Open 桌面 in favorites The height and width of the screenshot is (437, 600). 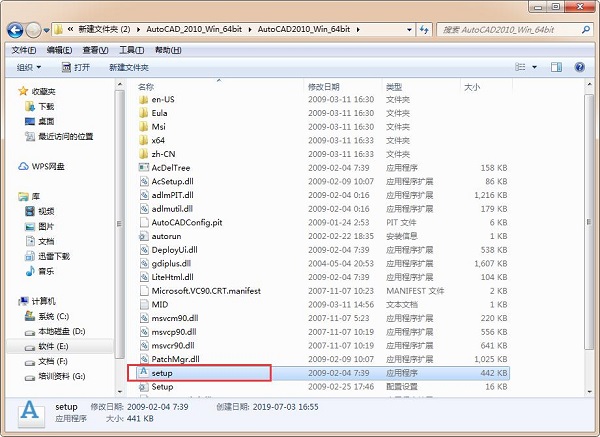[x=39, y=121]
